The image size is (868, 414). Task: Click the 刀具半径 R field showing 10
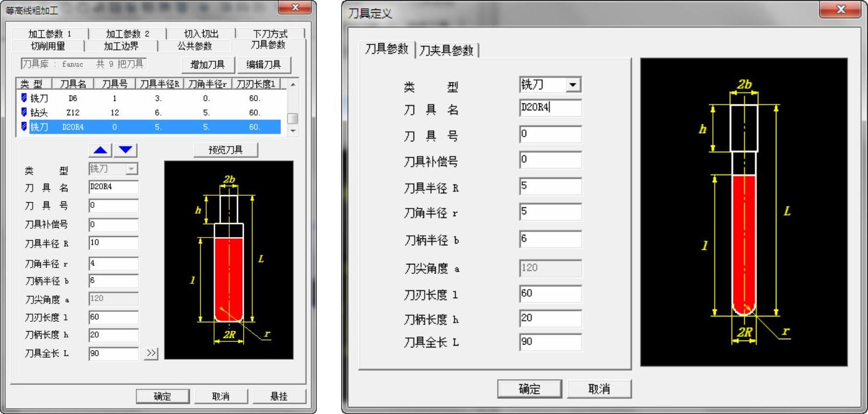click(113, 243)
